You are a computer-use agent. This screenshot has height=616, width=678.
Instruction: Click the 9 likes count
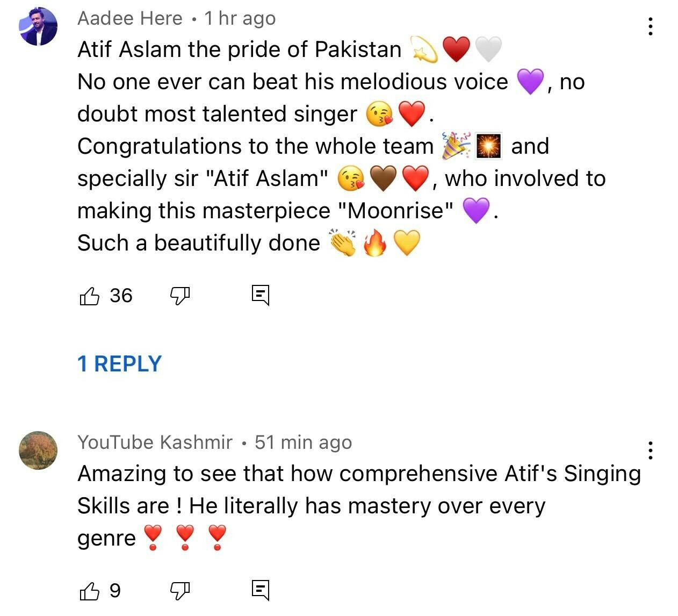click(115, 591)
